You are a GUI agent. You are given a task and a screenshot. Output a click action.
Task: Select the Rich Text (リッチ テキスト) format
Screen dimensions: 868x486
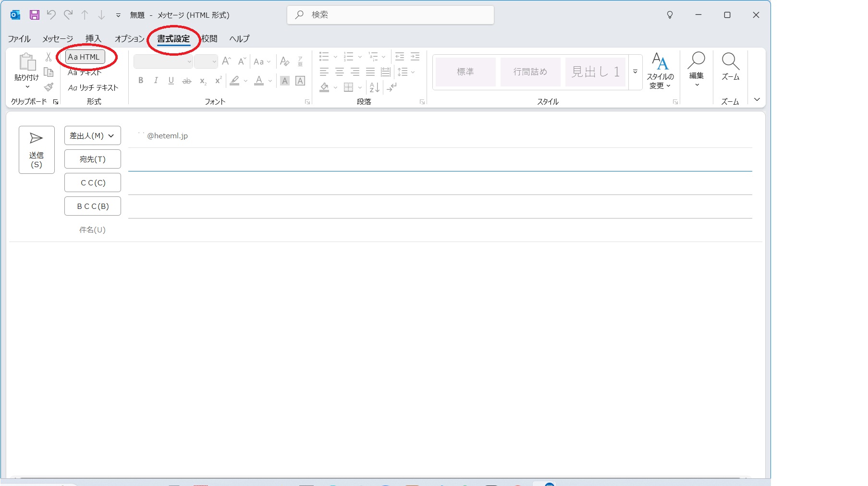tap(93, 88)
